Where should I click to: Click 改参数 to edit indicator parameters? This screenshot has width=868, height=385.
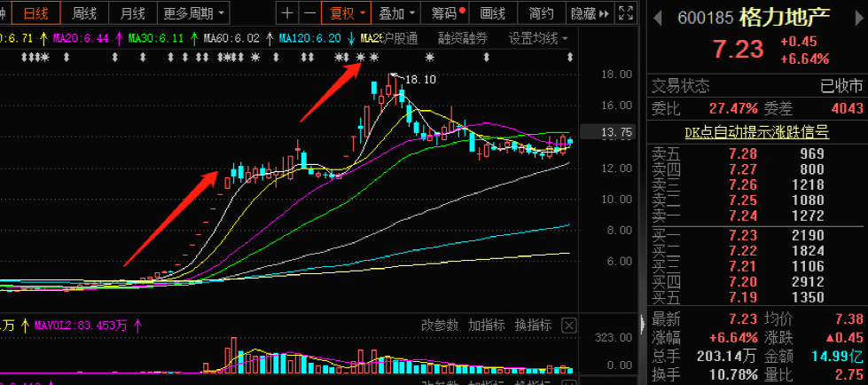(x=439, y=325)
